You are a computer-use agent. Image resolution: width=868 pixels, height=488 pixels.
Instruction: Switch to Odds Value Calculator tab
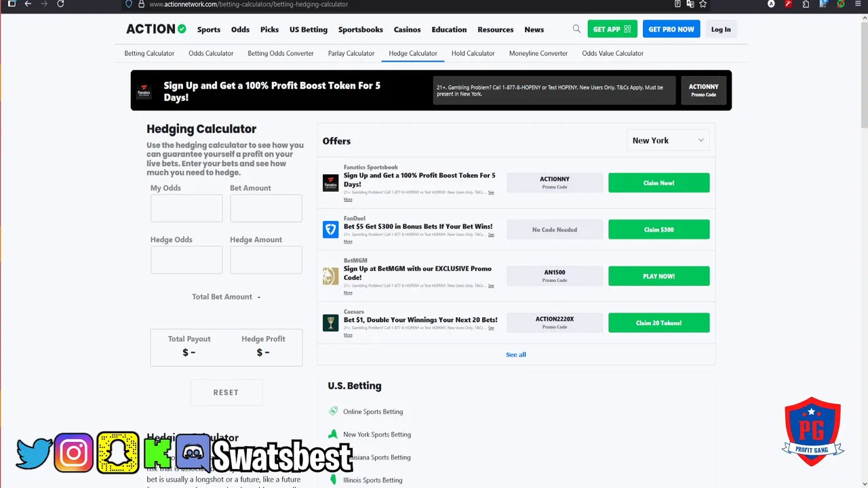(x=613, y=53)
